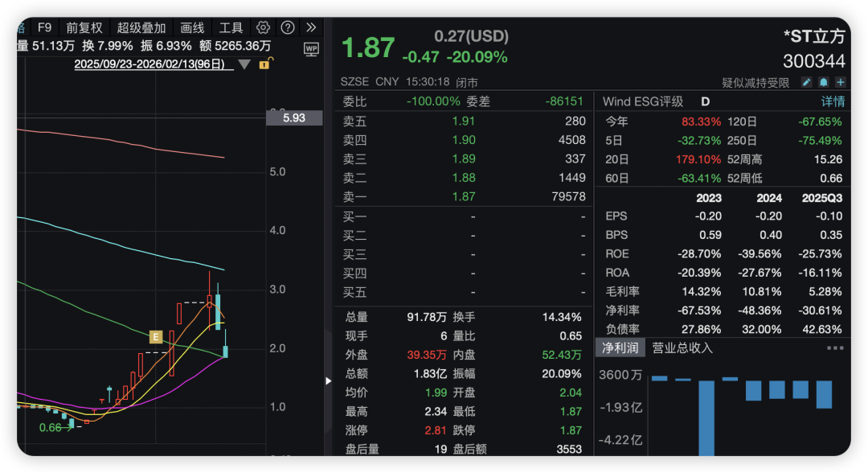Set a price alert with bell icon

(x=824, y=83)
